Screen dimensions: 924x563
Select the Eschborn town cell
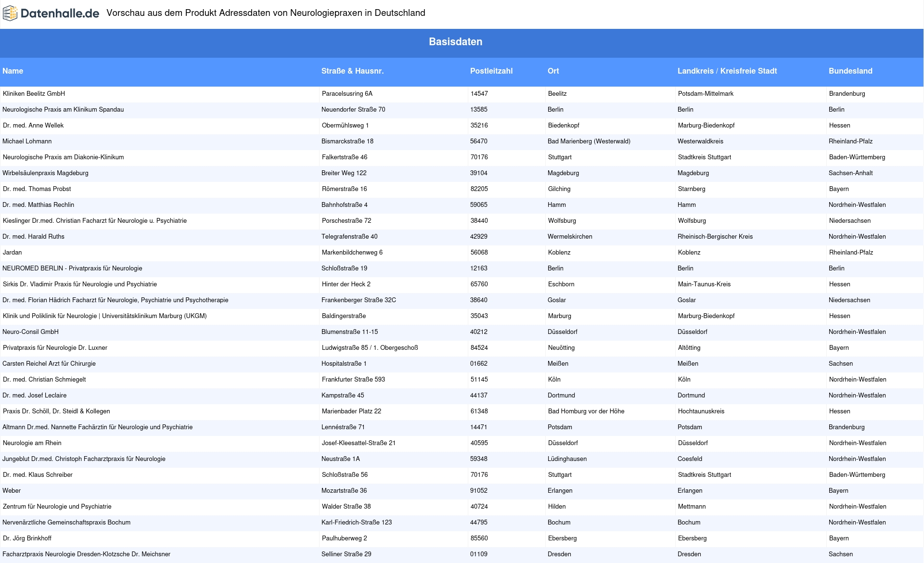[x=561, y=284]
